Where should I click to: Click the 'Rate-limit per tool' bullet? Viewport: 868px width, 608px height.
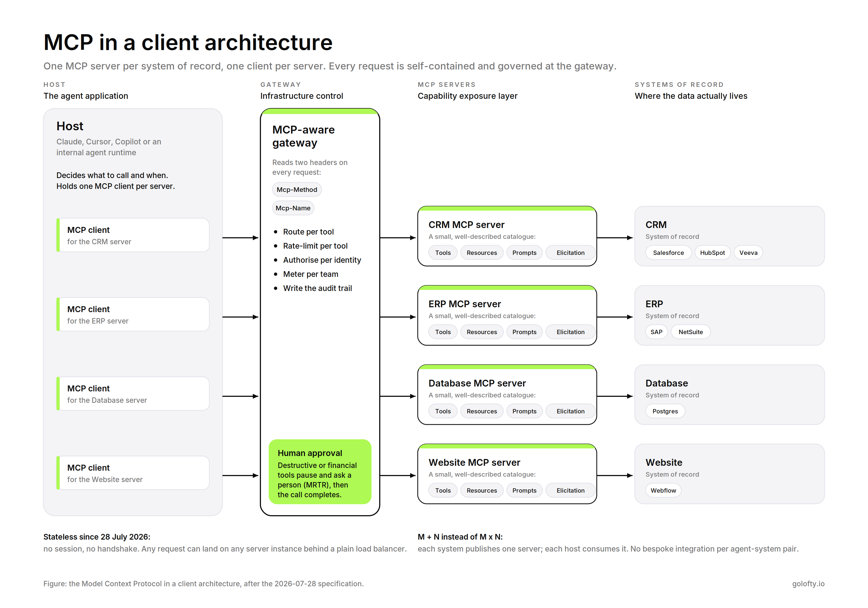[315, 246]
